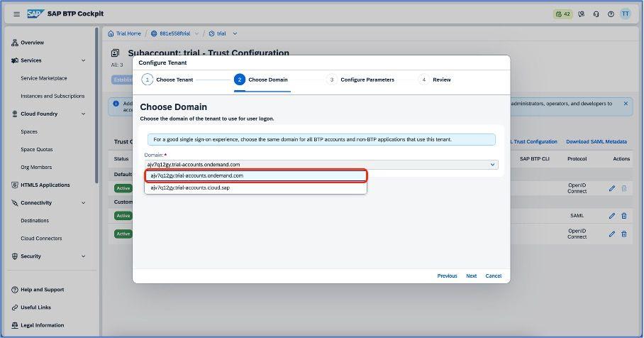Open Destinations in sidebar
The width and height of the screenshot is (644, 338).
click(x=35, y=220)
